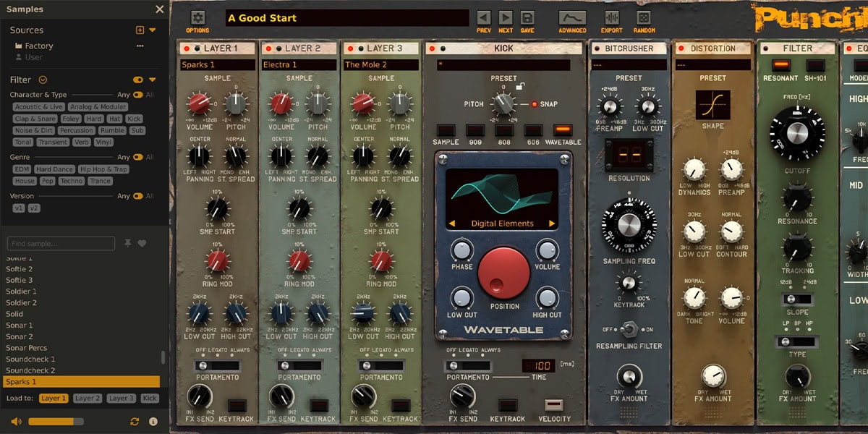Click the distortion Shape curve display
Viewport: 868px width, 434px height.
(x=712, y=105)
